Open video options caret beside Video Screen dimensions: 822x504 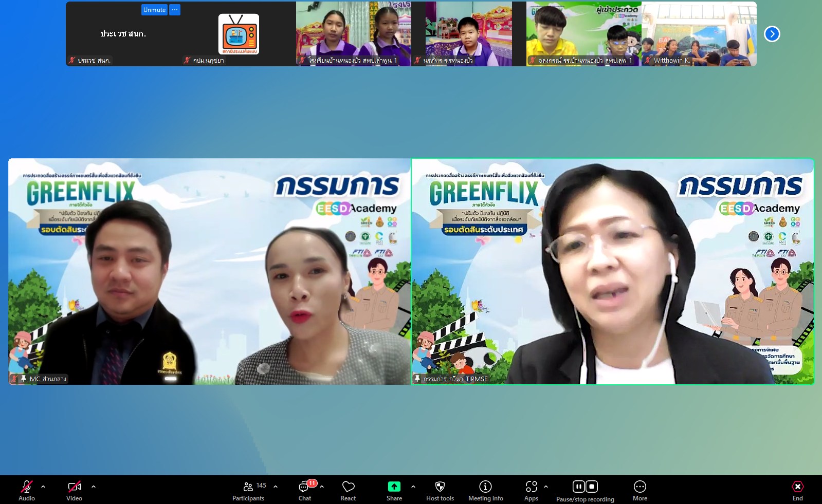94,486
